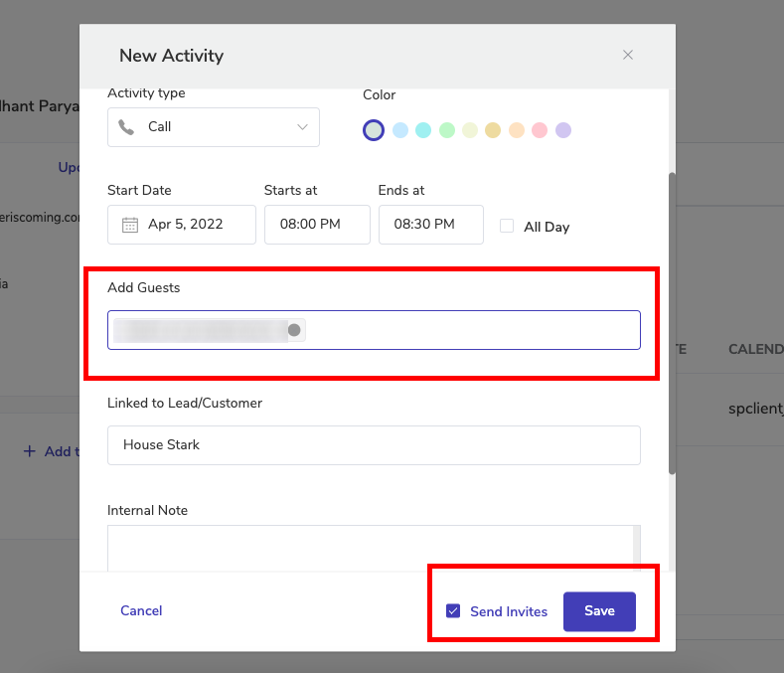Click the Save button
The height and width of the screenshot is (673, 784).
coord(599,611)
